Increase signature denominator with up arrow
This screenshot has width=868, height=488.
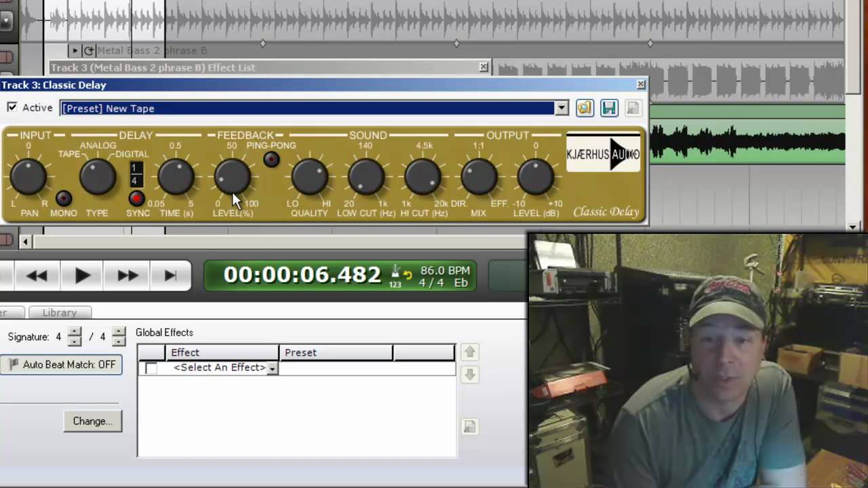119,331
